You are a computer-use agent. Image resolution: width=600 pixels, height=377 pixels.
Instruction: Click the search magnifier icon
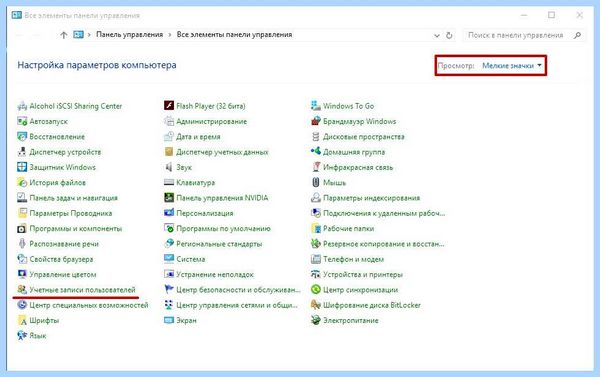point(577,35)
